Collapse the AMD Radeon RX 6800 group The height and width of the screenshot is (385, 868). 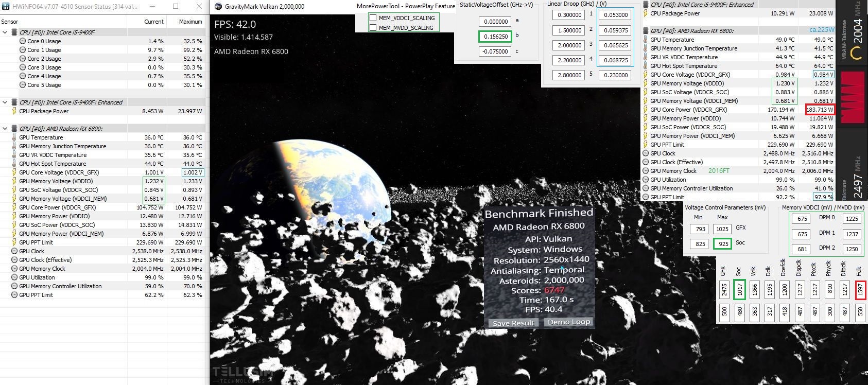5,129
